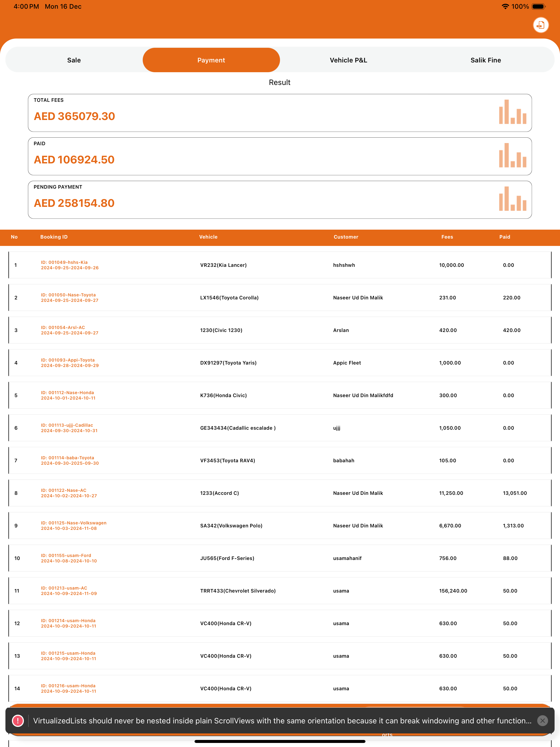Tap the PDF export icon
Screen dimensions: 560x747
pyautogui.click(x=541, y=25)
